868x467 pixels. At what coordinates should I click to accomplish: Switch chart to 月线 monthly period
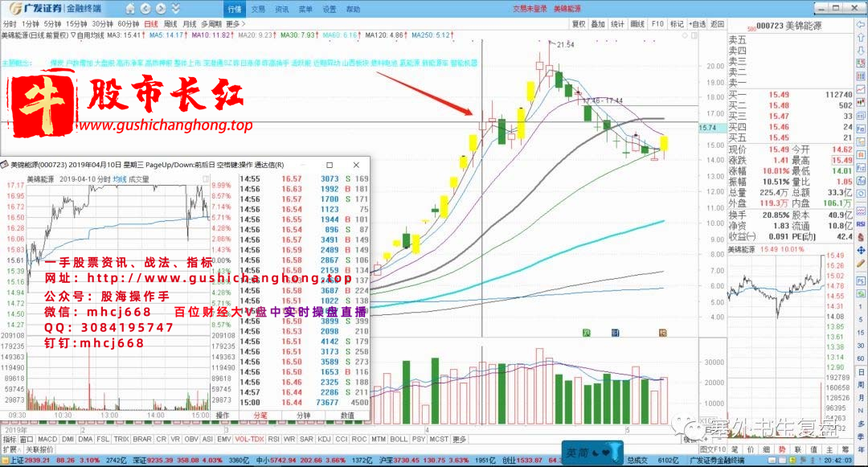[x=190, y=24]
